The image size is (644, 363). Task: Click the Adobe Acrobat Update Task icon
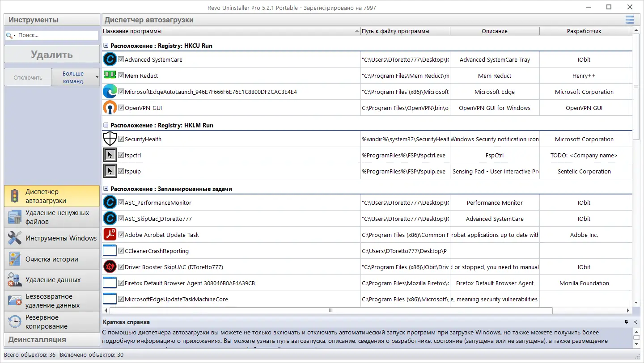click(110, 235)
